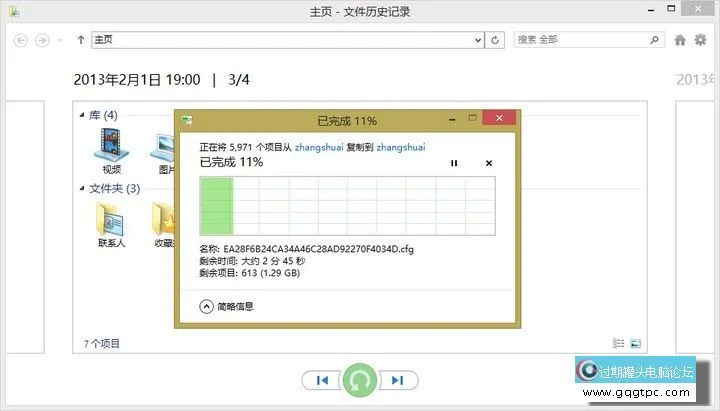Open the settings gear icon

[x=700, y=40]
